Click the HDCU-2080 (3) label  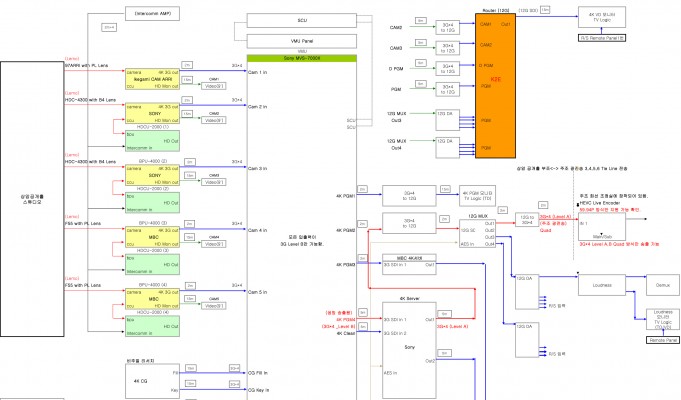[153, 251]
